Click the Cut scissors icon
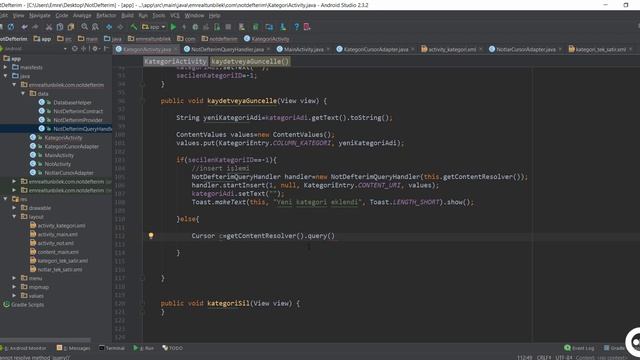Image resolution: width=640 pixels, height=360 pixels. (49, 27)
